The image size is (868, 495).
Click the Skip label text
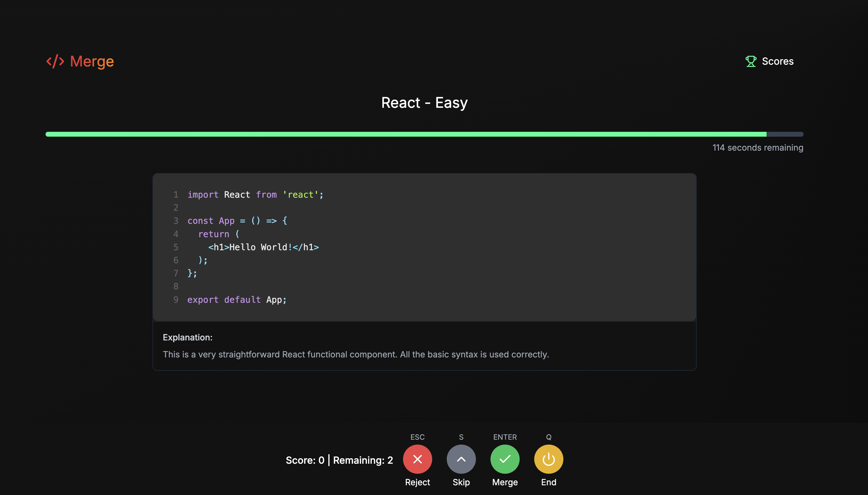461,482
